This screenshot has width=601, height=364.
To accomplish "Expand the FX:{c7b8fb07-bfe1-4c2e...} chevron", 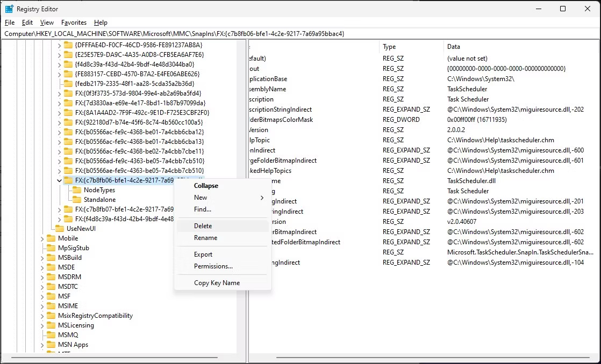I will [x=60, y=209].
